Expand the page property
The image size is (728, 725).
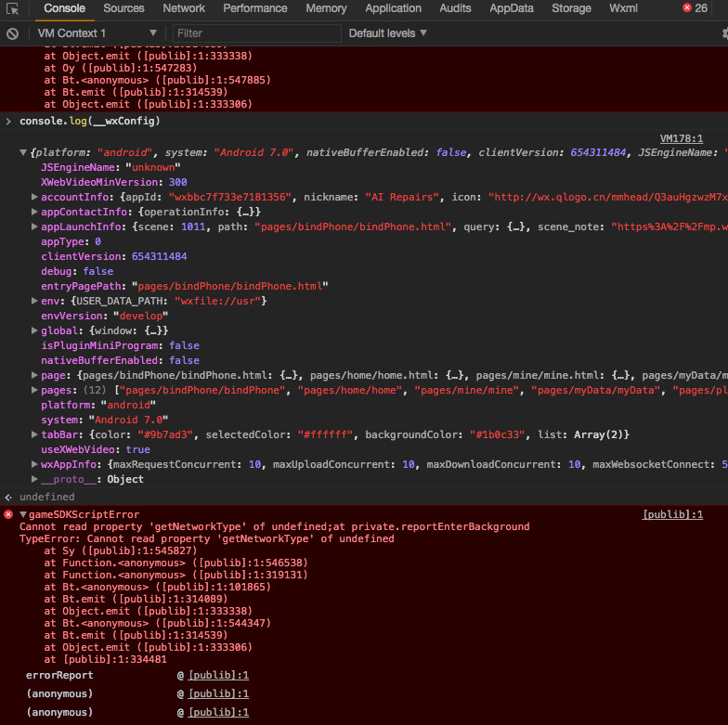click(34, 375)
